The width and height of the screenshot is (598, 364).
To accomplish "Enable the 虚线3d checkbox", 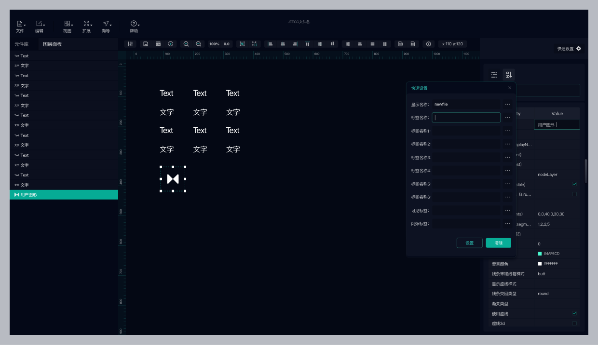I will click(x=574, y=324).
